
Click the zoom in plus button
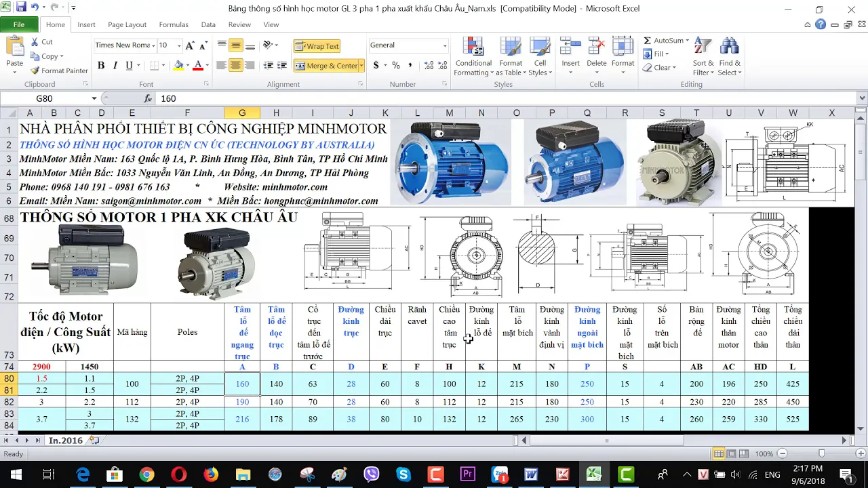(x=859, y=453)
